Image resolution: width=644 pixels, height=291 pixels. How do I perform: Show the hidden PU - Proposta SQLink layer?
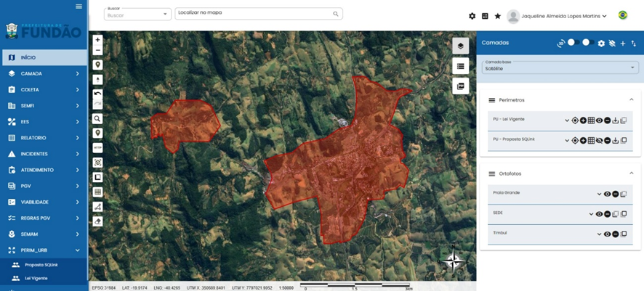pos(600,141)
